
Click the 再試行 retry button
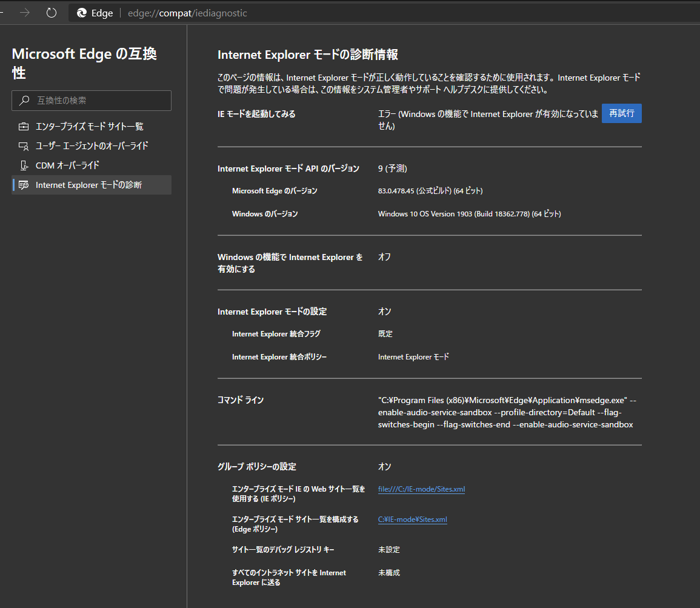click(621, 113)
